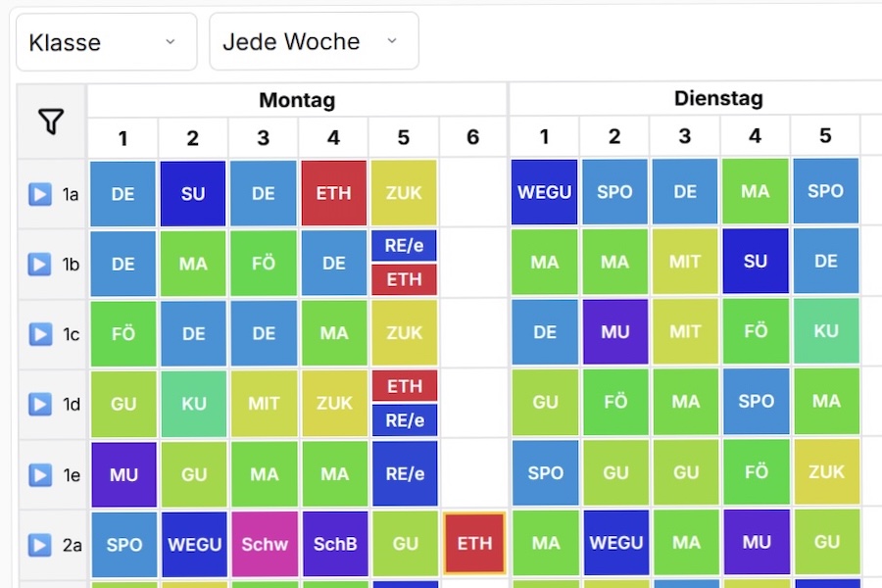Expand class 1b row arrow
This screenshot has height=588, width=882.
point(39,264)
